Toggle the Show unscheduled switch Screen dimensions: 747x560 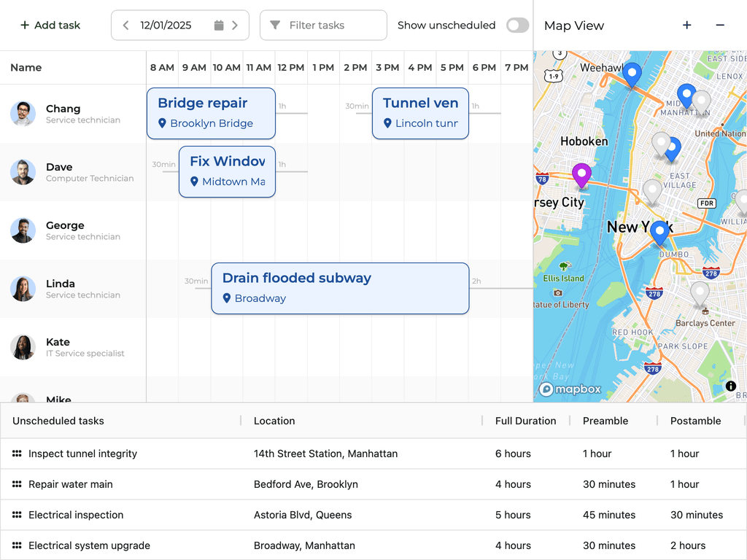point(517,26)
